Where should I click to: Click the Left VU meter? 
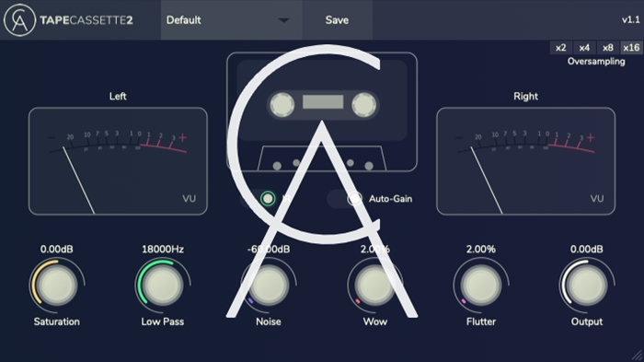tap(118, 161)
